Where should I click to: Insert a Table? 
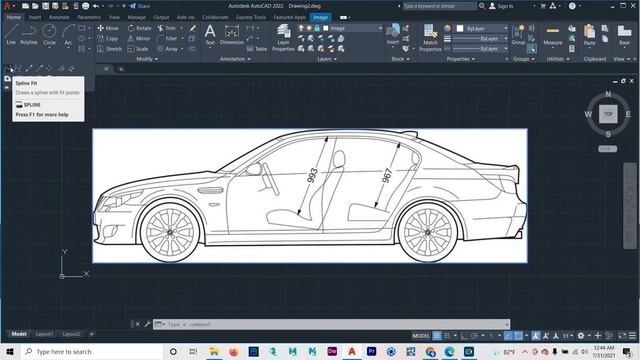257,49
